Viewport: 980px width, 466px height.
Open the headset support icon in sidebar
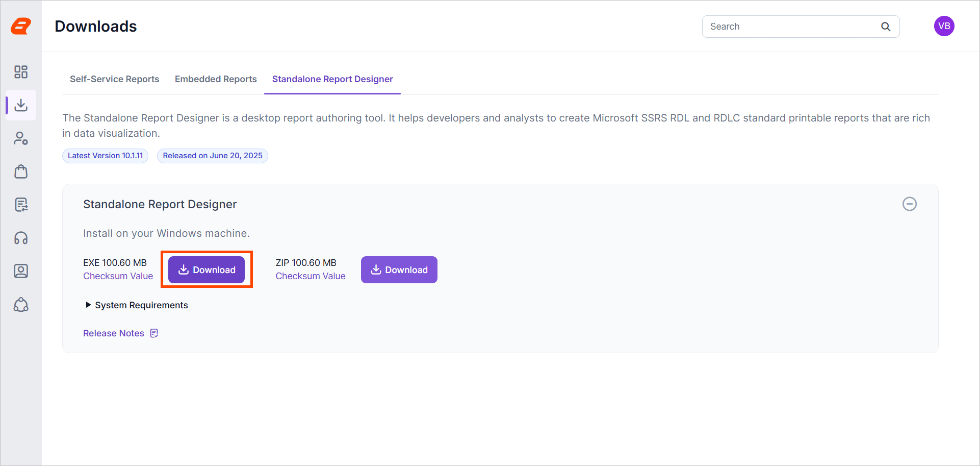pyautogui.click(x=21, y=238)
